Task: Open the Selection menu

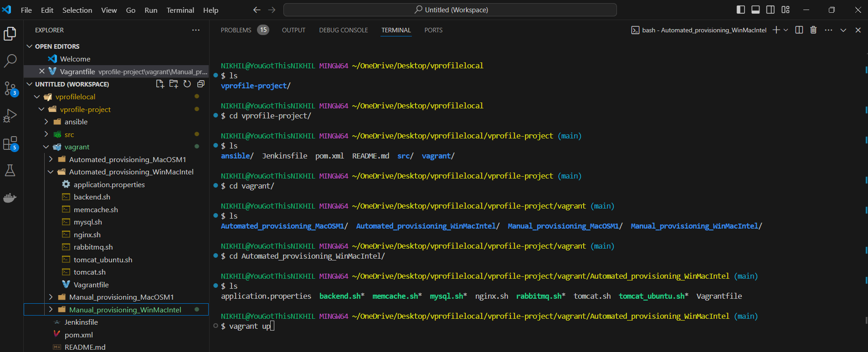Action: (77, 10)
